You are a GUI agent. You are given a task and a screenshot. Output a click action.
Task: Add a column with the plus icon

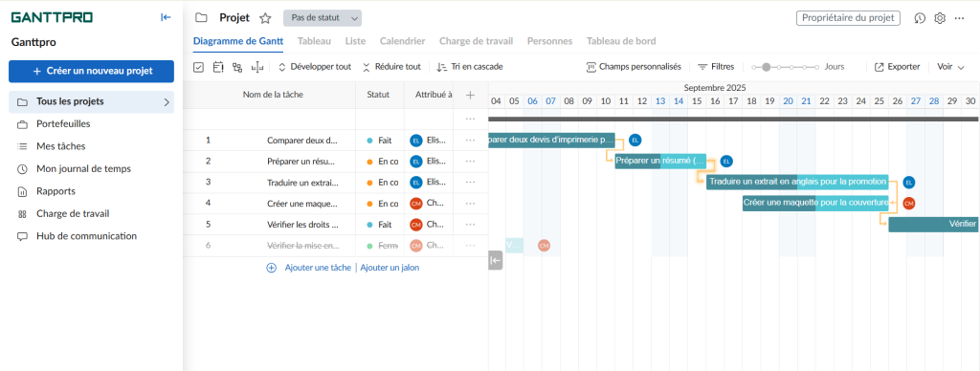tap(471, 95)
